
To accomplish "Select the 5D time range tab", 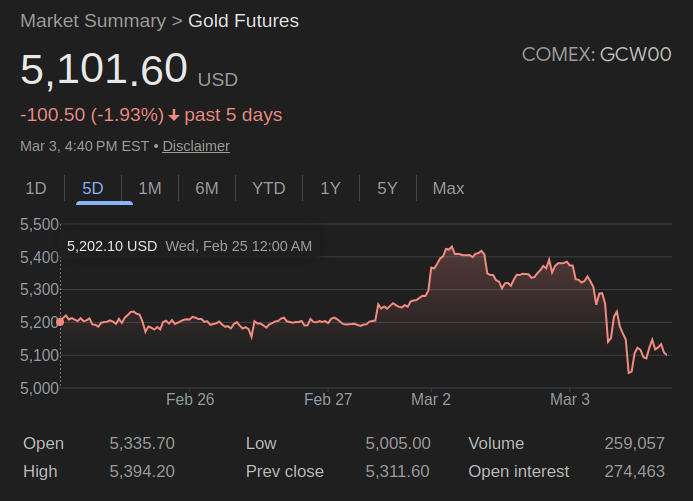I will (x=93, y=188).
